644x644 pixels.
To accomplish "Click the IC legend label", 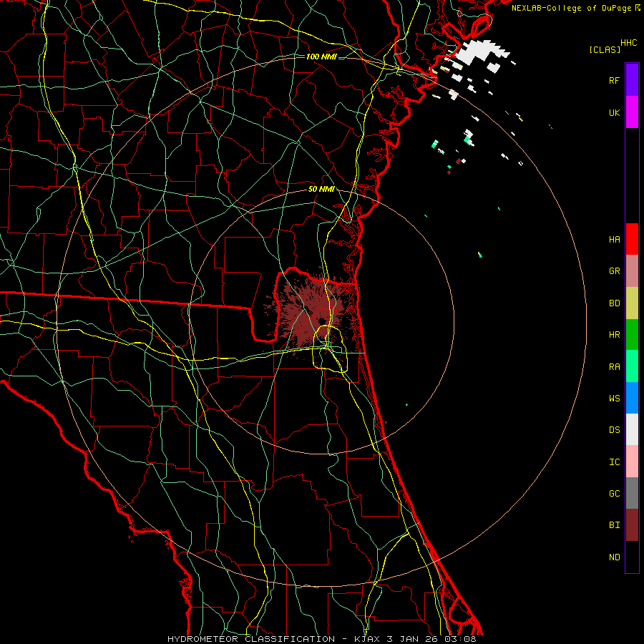I will (614, 462).
